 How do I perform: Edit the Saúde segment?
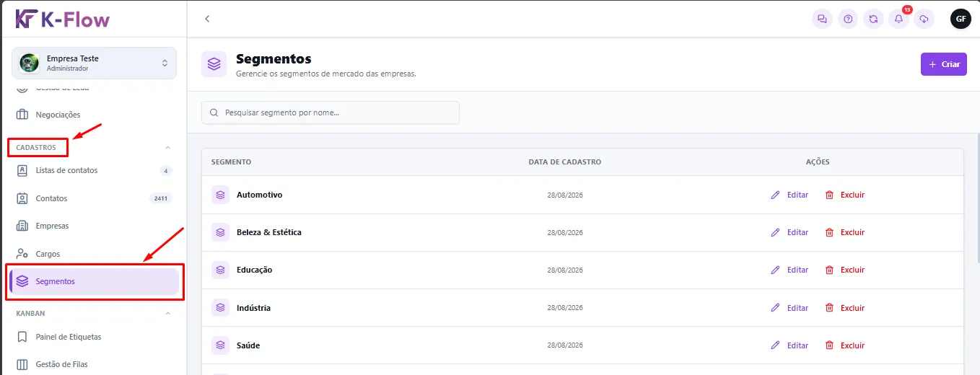pyautogui.click(x=789, y=345)
